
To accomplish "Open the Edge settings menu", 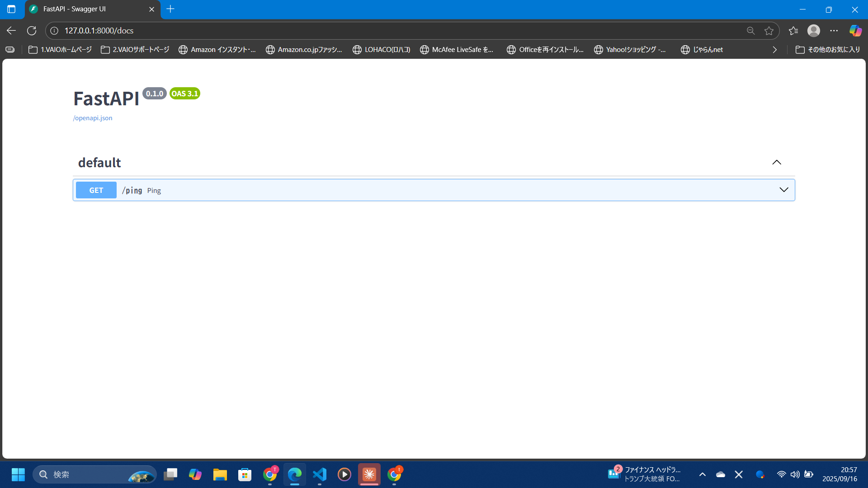I will 835,30.
